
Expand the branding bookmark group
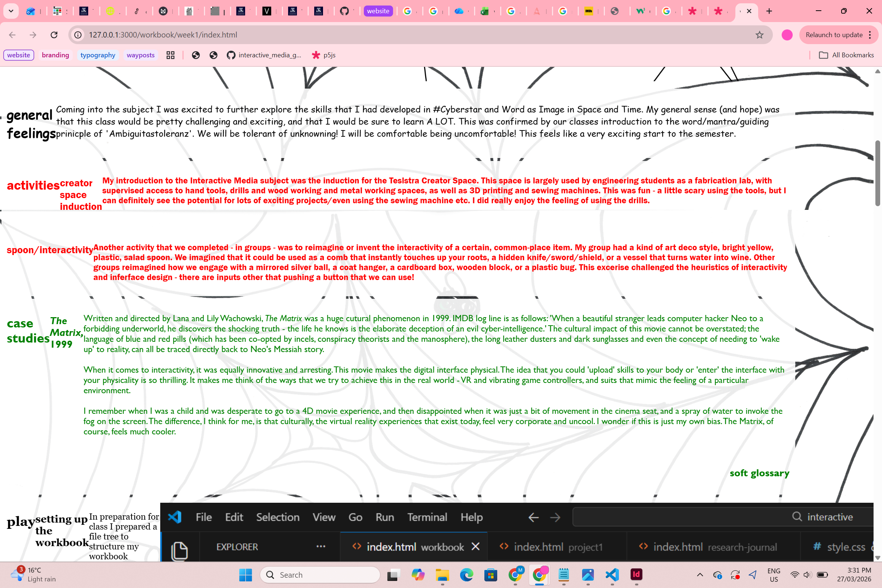point(55,55)
